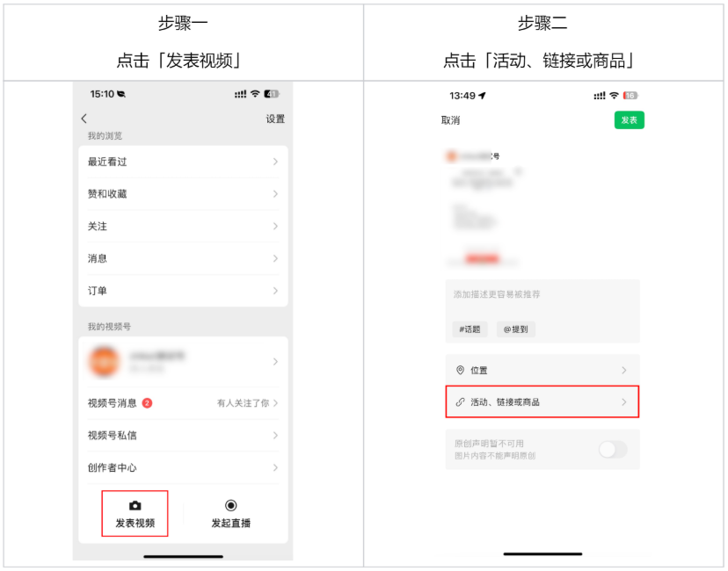728x571 pixels.
Task: Tap the camera icon for 发表视频
Action: [x=135, y=505]
